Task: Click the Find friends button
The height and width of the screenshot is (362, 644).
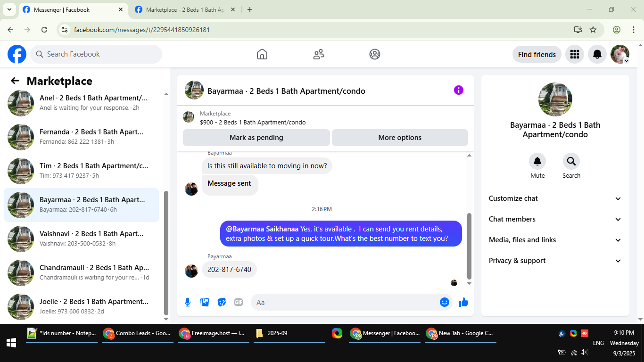Action: [x=537, y=54]
